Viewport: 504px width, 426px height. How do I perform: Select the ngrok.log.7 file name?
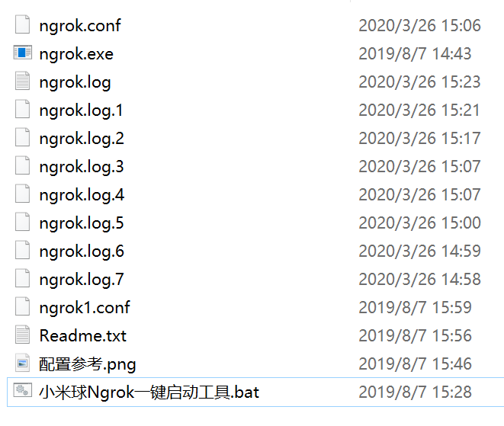pos(82,280)
